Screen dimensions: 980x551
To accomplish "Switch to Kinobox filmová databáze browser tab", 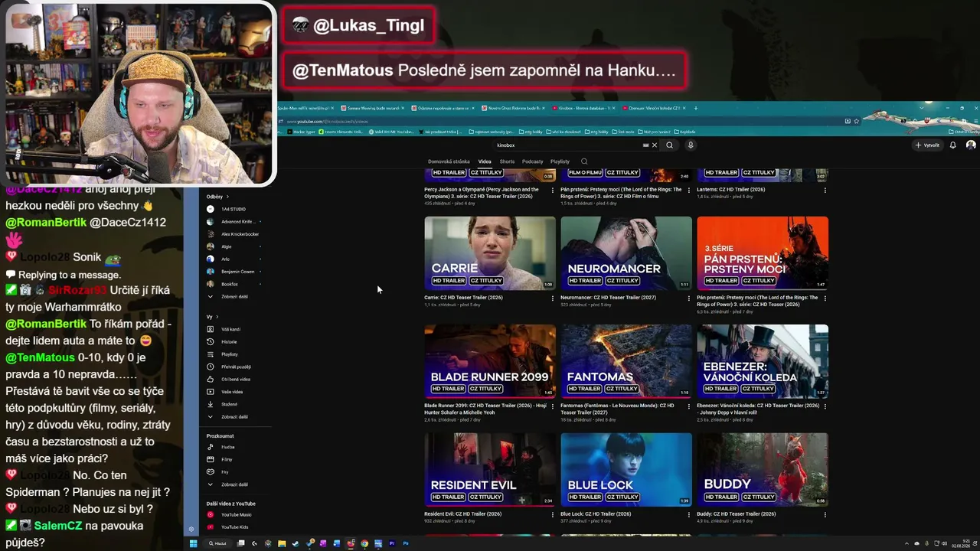I will click(x=586, y=108).
